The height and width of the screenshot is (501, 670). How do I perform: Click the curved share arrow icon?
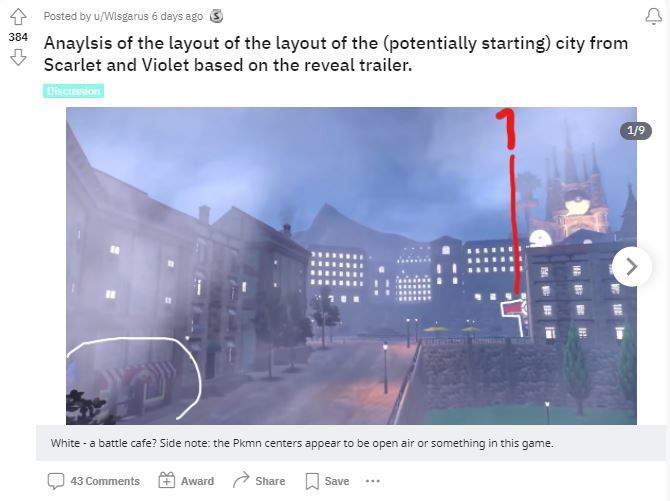pyautogui.click(x=241, y=480)
